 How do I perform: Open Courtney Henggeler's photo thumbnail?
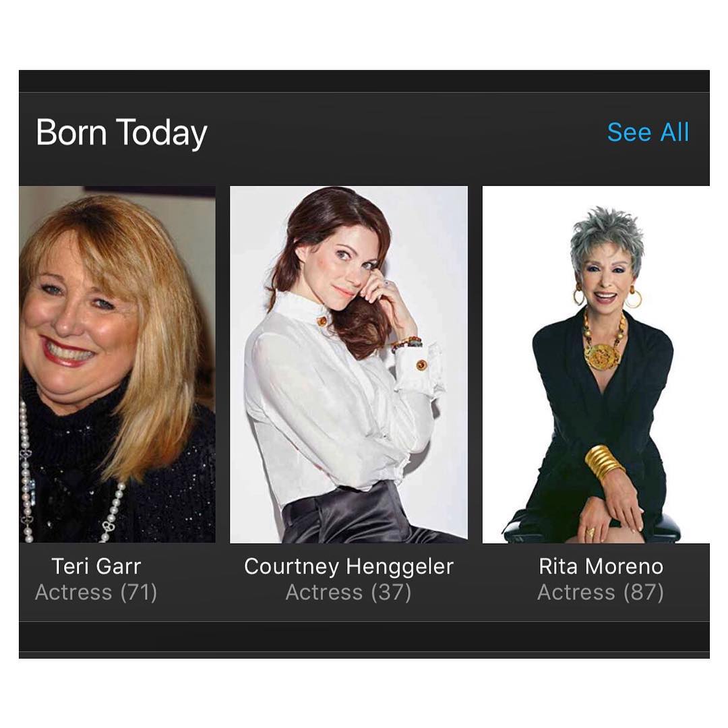point(348,365)
